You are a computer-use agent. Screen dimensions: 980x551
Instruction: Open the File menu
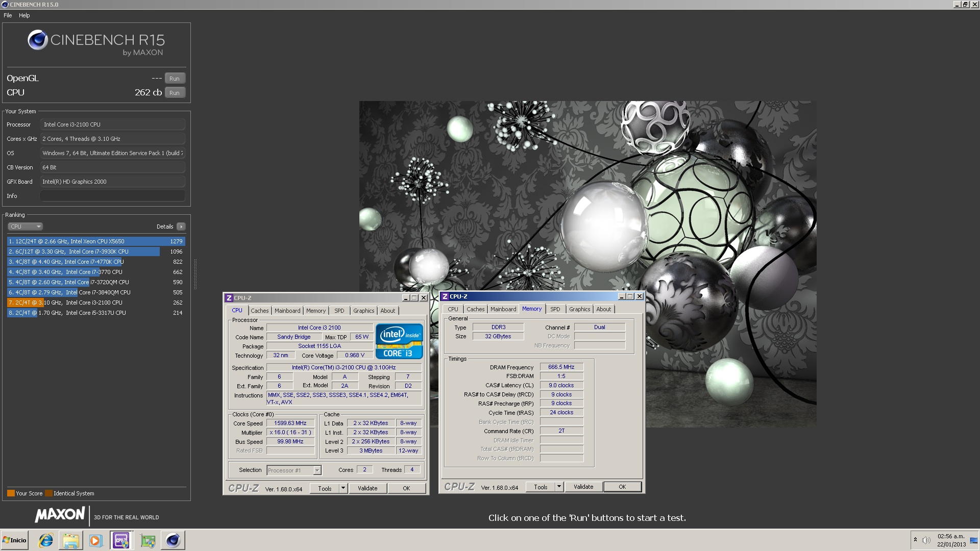[x=8, y=15]
